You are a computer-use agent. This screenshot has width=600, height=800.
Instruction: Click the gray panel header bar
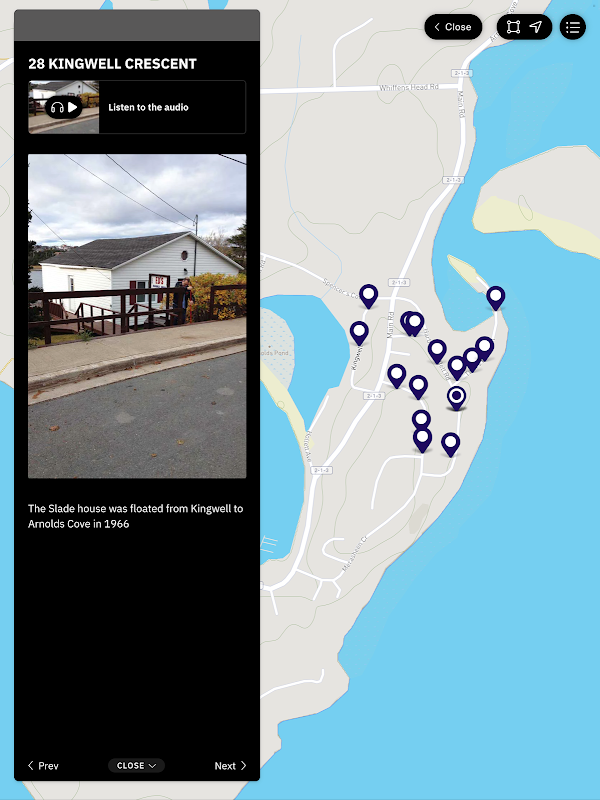point(137,25)
